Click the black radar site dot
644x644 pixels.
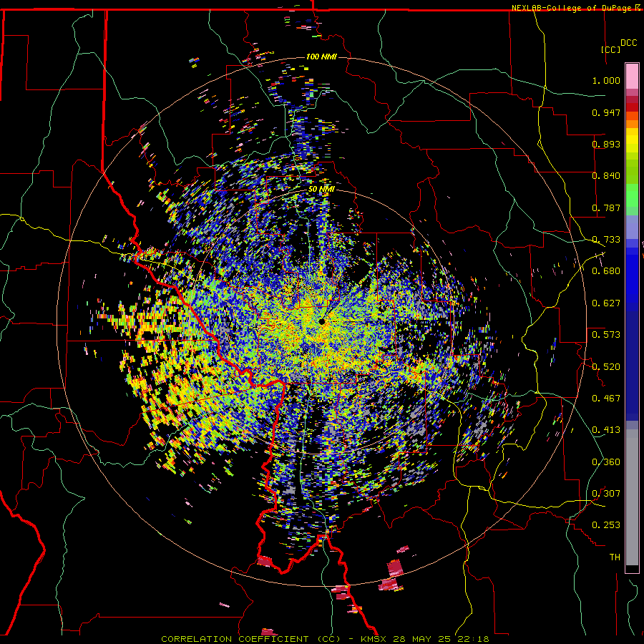pos(321,321)
